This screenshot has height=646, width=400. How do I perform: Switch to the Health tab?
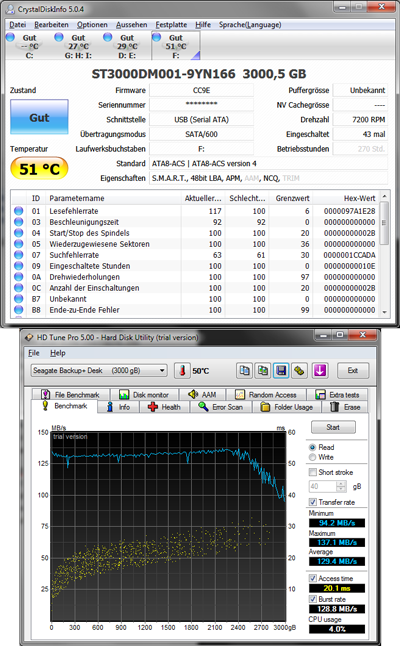[165, 407]
